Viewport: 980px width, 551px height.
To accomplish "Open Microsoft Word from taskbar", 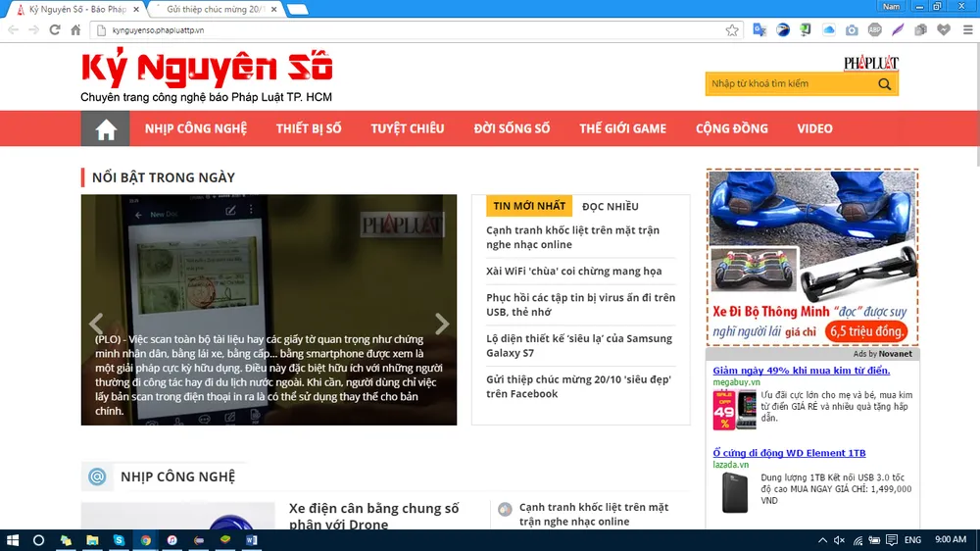I will 251,540.
